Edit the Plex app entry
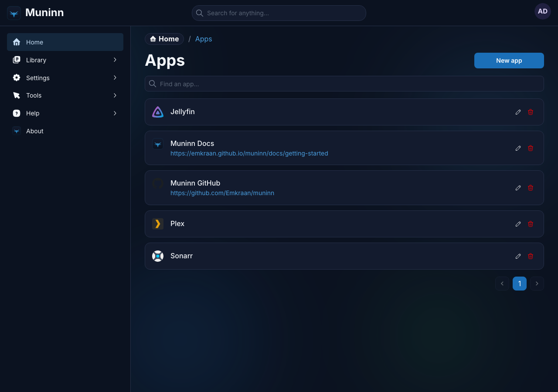558x392 pixels. click(x=518, y=224)
